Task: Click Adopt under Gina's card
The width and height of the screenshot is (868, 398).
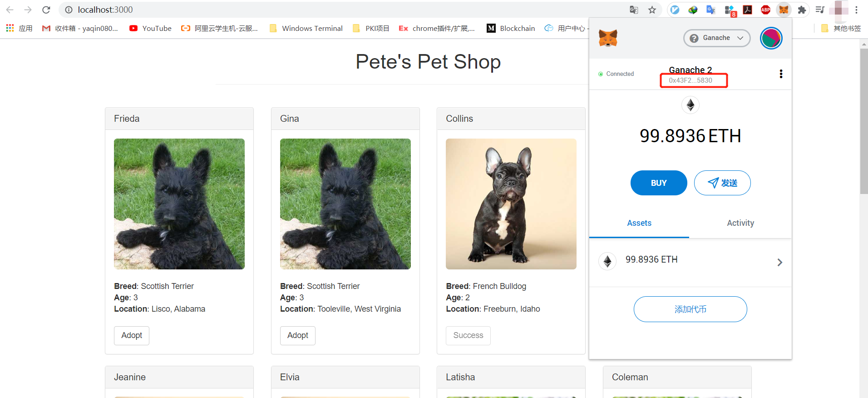Action: [x=297, y=335]
